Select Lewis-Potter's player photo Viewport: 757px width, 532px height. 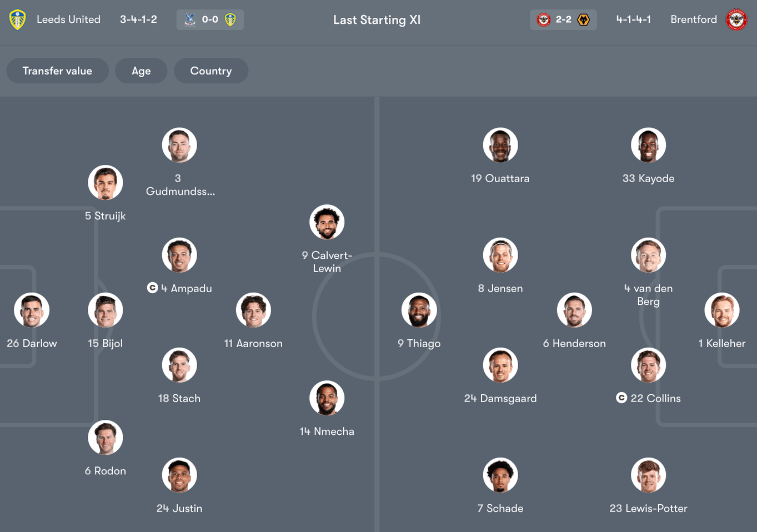(648, 475)
